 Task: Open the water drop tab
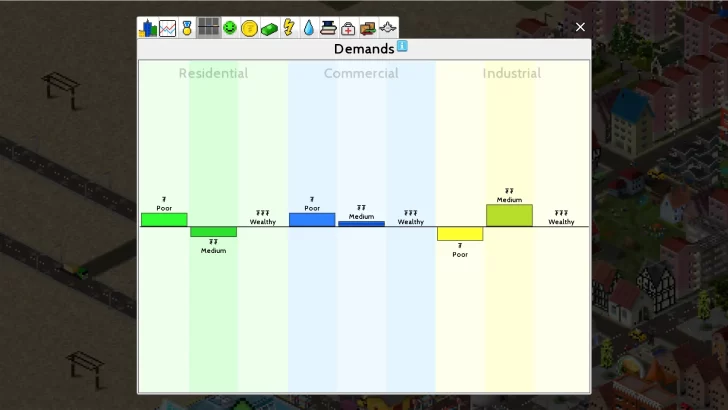coord(309,28)
